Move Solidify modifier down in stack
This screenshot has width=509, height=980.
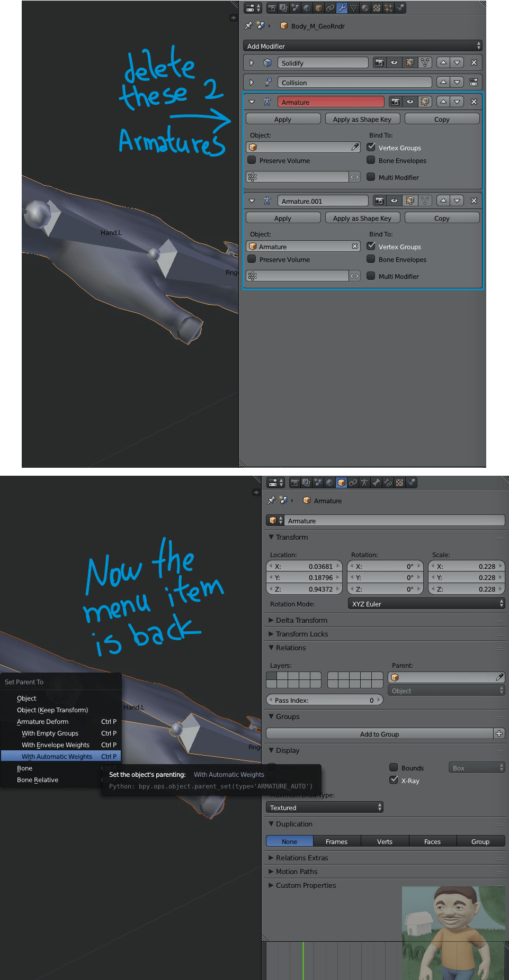coord(457,62)
